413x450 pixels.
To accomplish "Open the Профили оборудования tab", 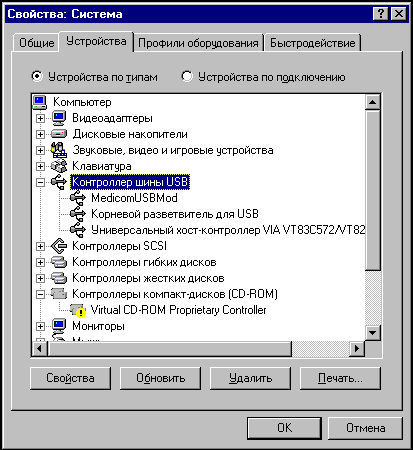I will point(198,43).
